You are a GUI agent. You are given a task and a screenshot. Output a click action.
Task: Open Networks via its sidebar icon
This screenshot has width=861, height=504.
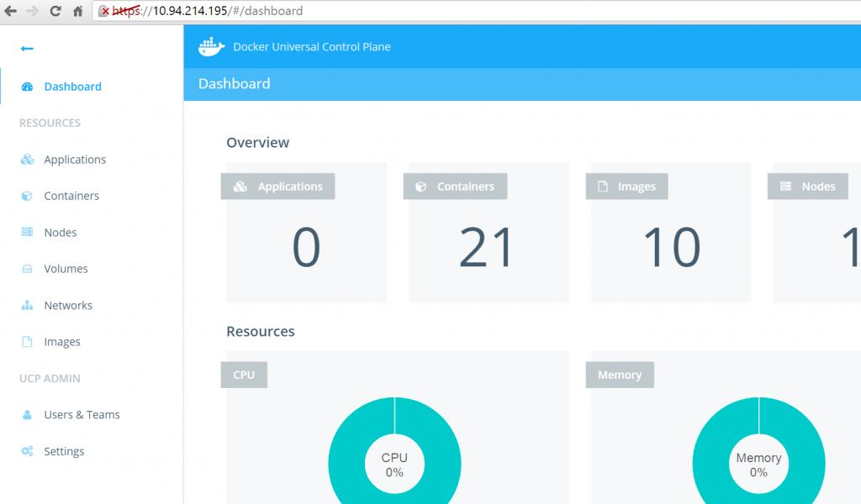[x=25, y=305]
